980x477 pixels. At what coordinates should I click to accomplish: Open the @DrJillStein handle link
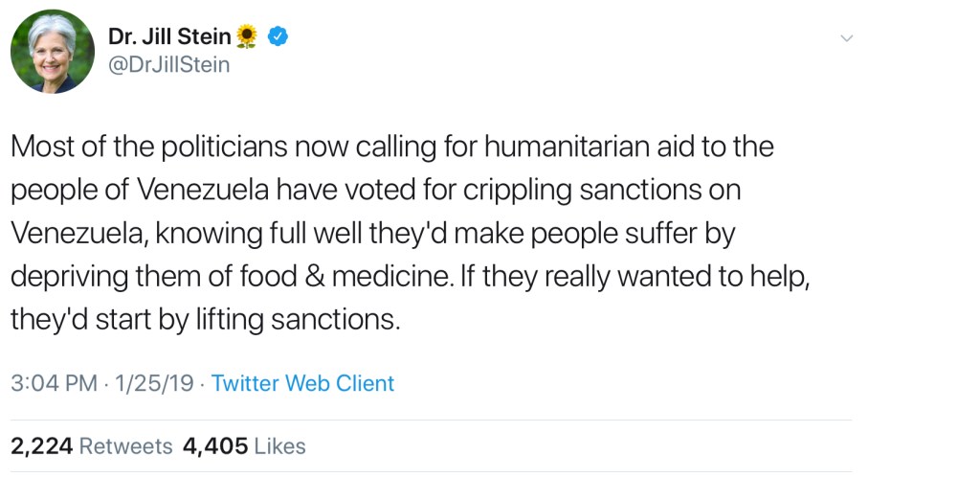(x=169, y=66)
